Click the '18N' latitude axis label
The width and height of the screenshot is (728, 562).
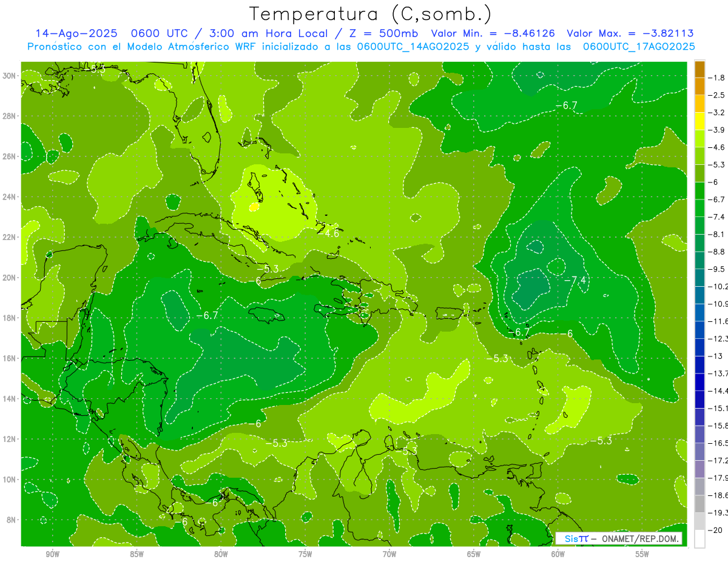point(10,318)
